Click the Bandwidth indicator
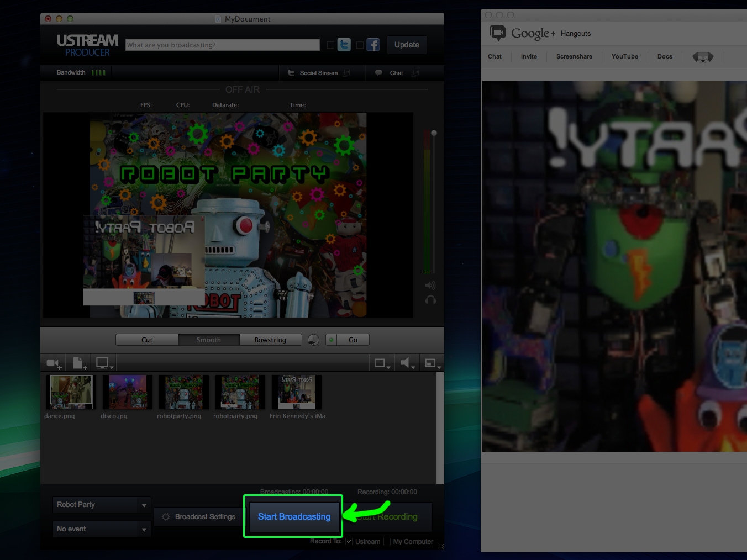The height and width of the screenshot is (560, 747). point(81,72)
